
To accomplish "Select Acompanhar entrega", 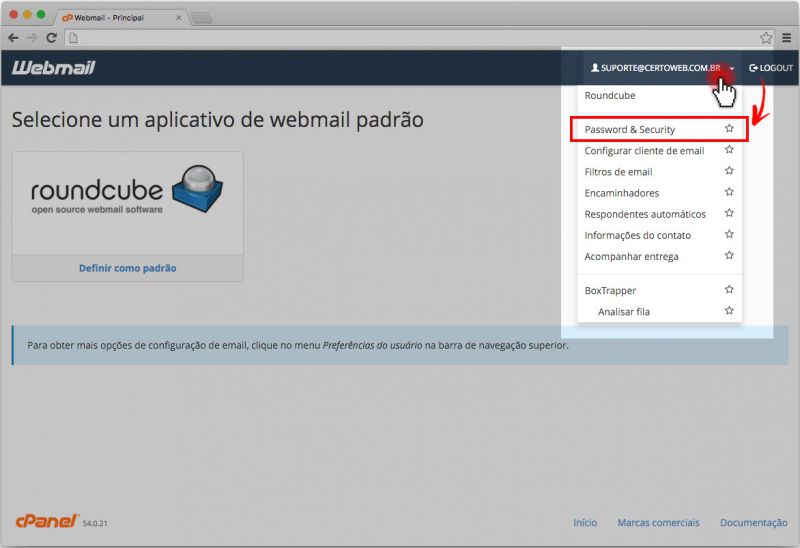I will click(x=631, y=257).
